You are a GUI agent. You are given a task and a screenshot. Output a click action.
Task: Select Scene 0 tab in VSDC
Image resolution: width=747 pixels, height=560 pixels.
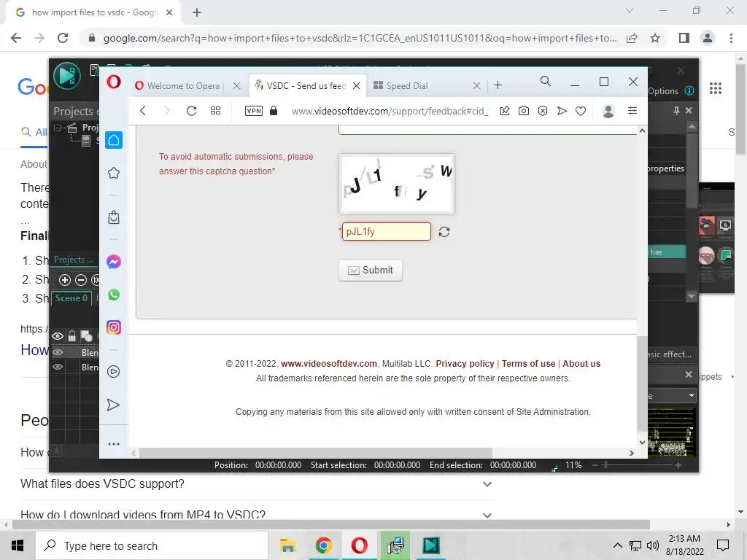pos(71,298)
